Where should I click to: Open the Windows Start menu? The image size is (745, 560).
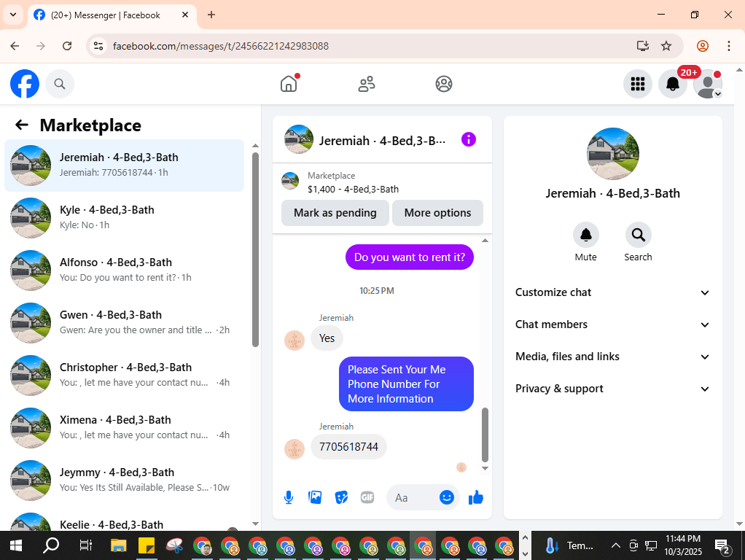coord(16,545)
